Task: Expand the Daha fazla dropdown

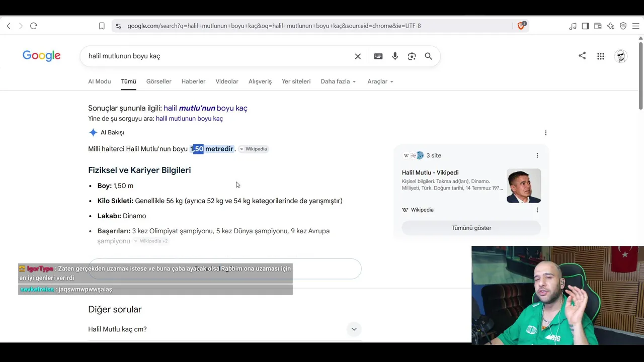Action: (x=338, y=81)
